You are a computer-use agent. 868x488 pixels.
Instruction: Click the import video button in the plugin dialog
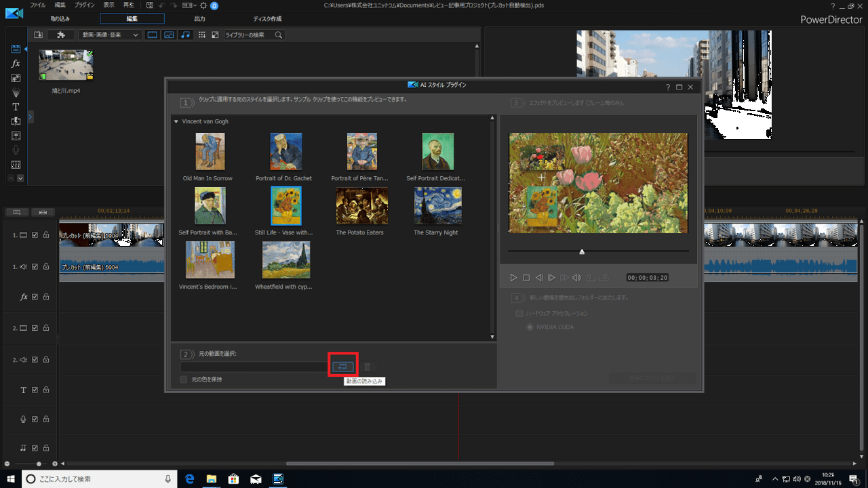click(342, 367)
